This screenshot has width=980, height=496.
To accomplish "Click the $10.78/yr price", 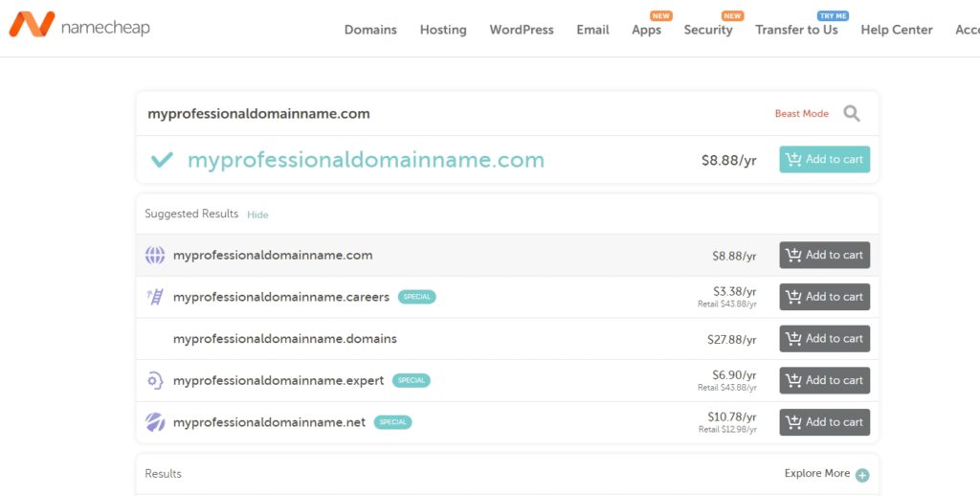I will [732, 417].
